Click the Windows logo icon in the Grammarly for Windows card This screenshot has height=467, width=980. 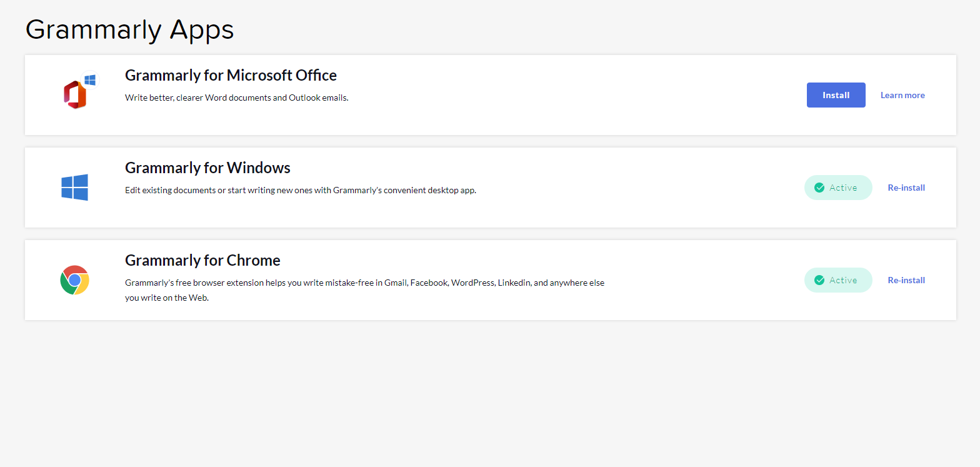(x=75, y=188)
